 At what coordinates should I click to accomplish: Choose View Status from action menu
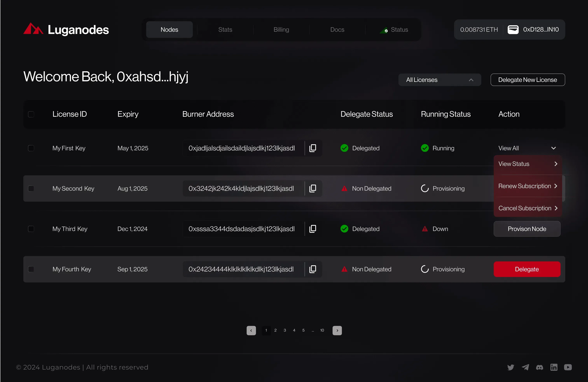[x=528, y=164]
